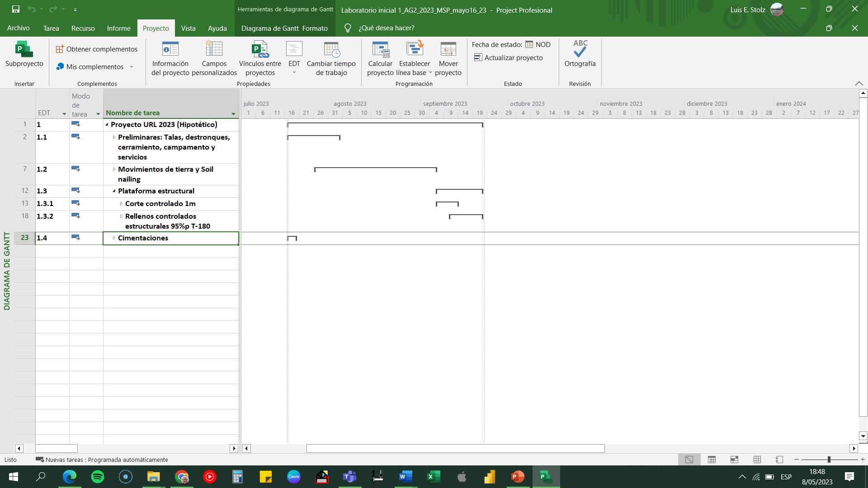
Task: Open Campos personalizados tool
Action: tap(214, 50)
